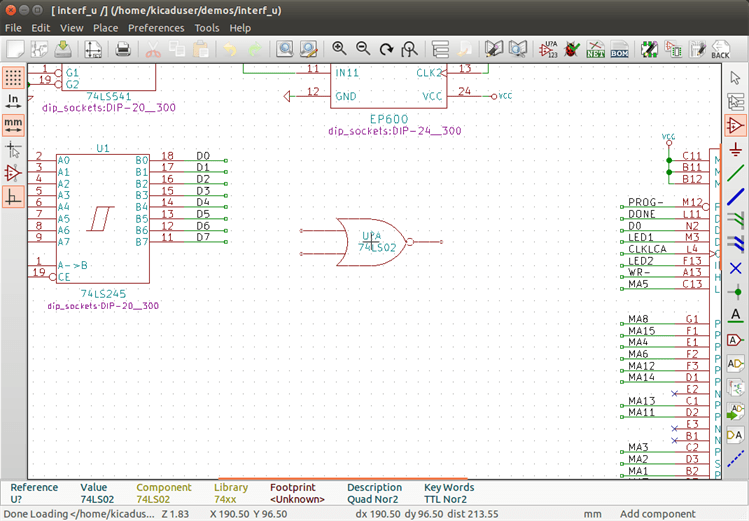749x521 pixels.
Task: Open the Tools menu
Action: point(207,28)
